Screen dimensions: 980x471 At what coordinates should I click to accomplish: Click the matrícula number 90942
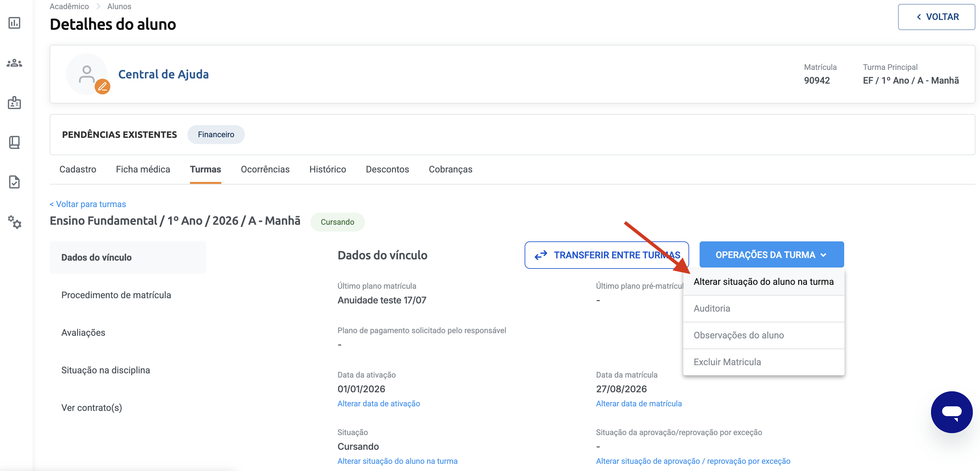tap(817, 80)
